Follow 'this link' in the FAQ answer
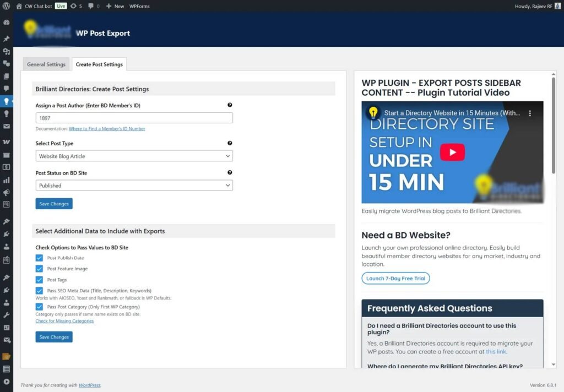The width and height of the screenshot is (564, 392). coord(496,352)
